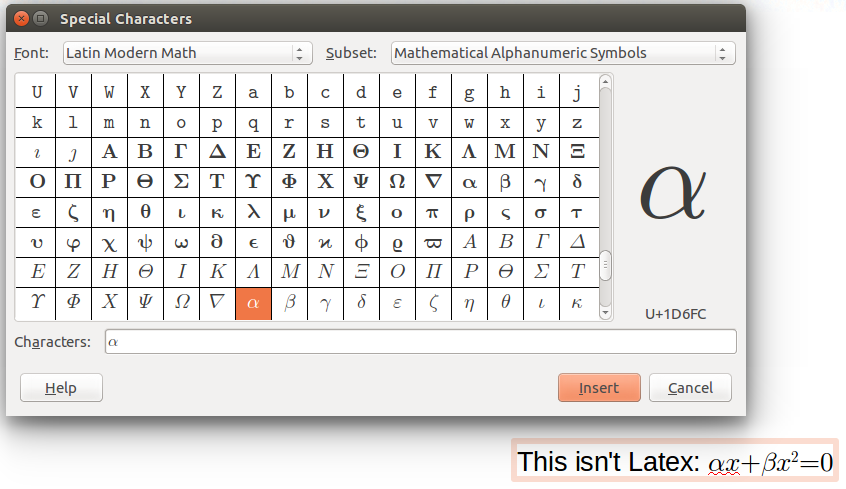The width and height of the screenshot is (846, 489).
Task: Click the Insert button
Action: tap(599, 388)
